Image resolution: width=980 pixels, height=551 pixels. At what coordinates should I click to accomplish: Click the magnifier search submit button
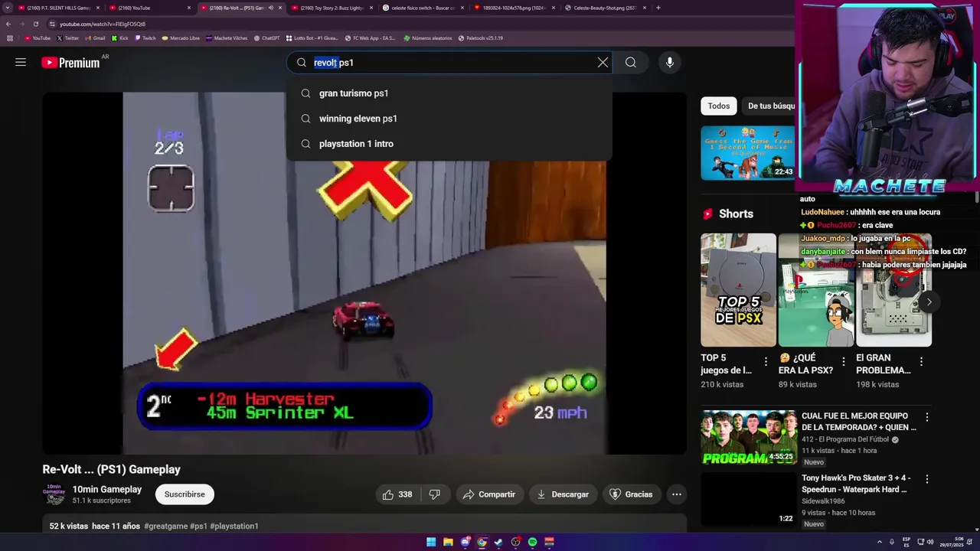click(631, 63)
